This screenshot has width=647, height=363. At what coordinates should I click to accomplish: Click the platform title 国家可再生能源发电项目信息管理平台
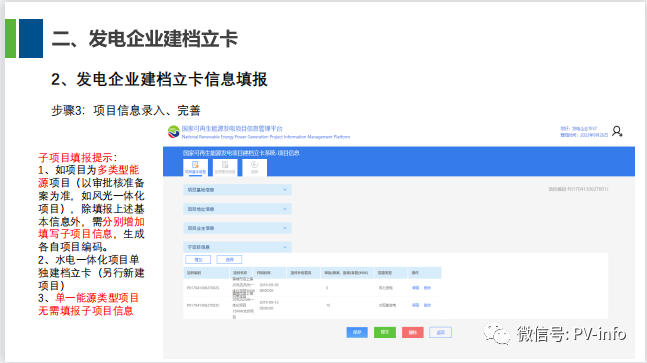coord(232,129)
